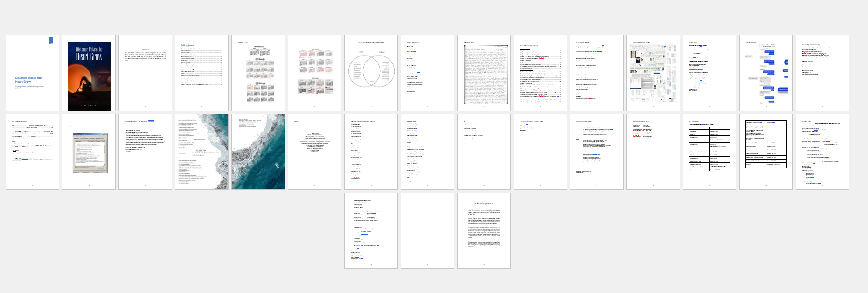Select the Venn diagram page
Image resolution: width=868 pixels, height=293 pixels.
(x=371, y=73)
